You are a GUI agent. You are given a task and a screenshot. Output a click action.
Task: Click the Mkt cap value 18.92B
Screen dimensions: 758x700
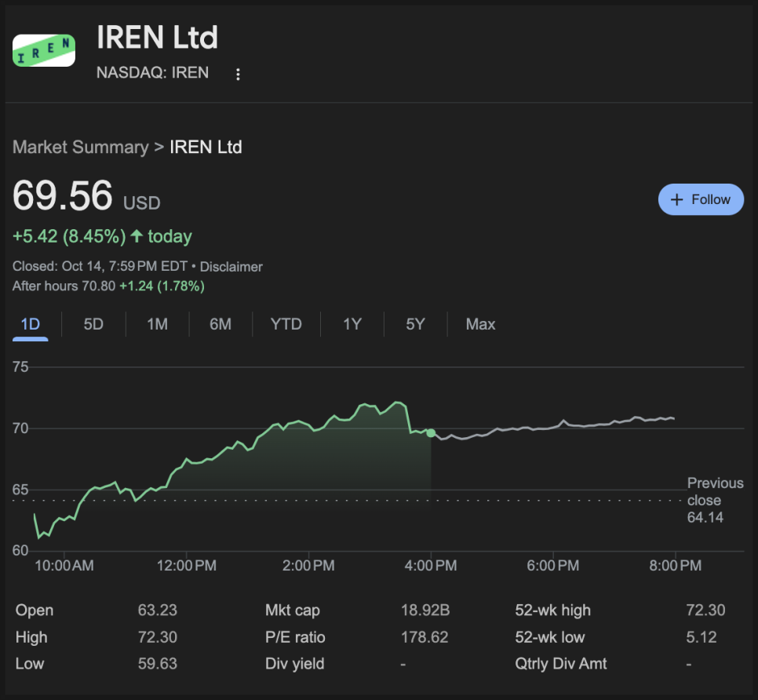click(x=425, y=611)
